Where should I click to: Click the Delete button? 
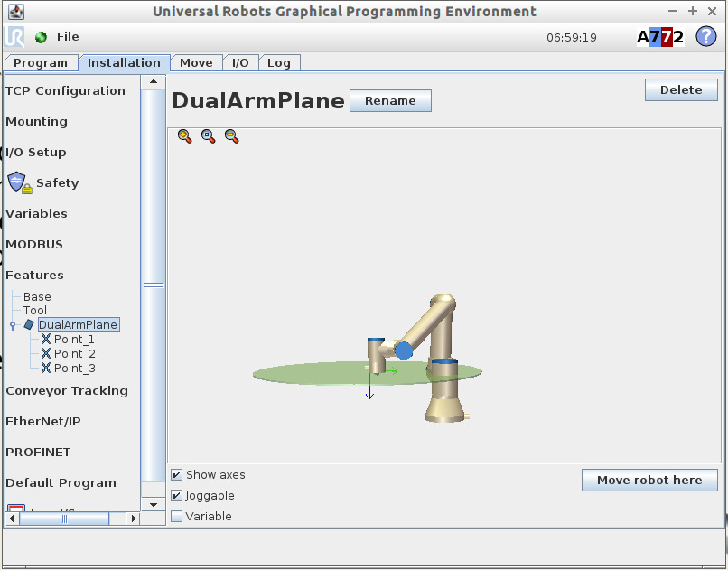point(681,89)
